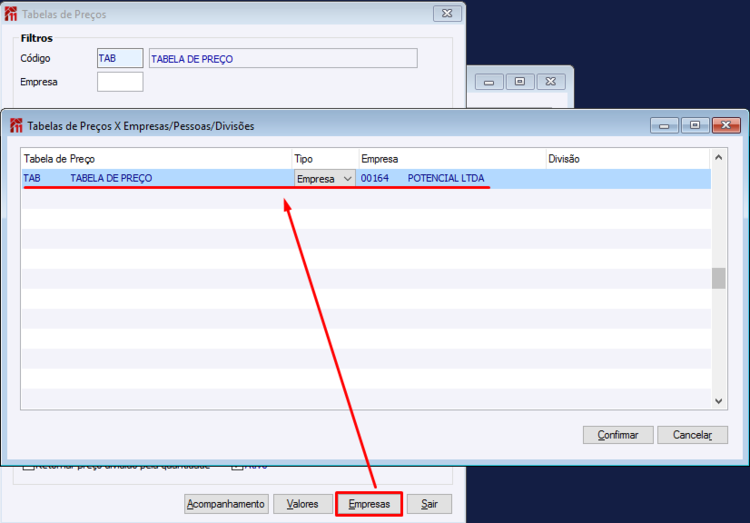Select the TABELA DE PREÇO cell in the grid
Image resolution: width=750 pixels, height=523 pixels.
[x=111, y=178]
